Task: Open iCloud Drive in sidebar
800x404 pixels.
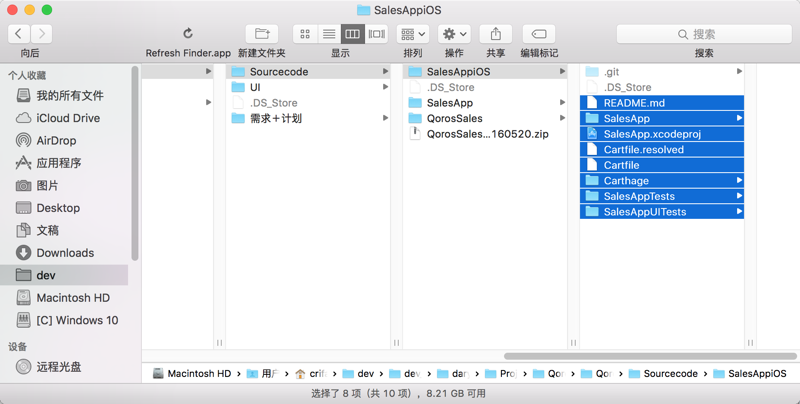Action: [x=64, y=118]
